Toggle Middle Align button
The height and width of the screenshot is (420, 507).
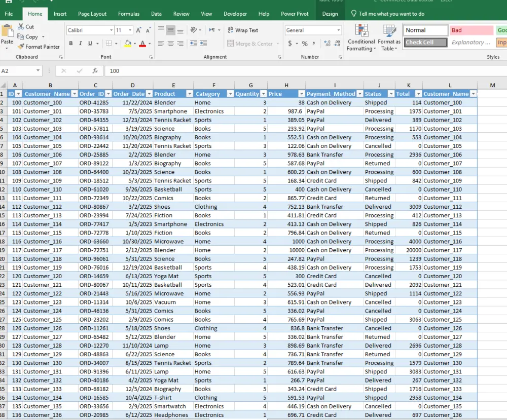click(x=171, y=30)
